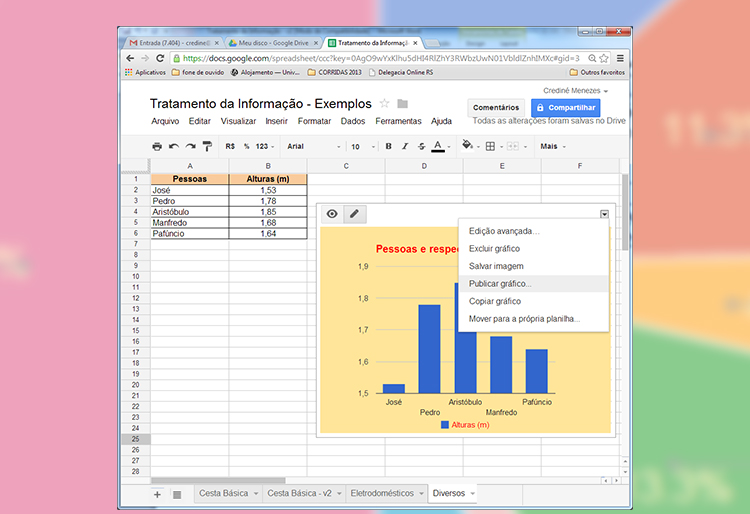Expand the Mais toolbar dropdown
Image resolution: width=750 pixels, height=514 pixels.
[x=553, y=146]
